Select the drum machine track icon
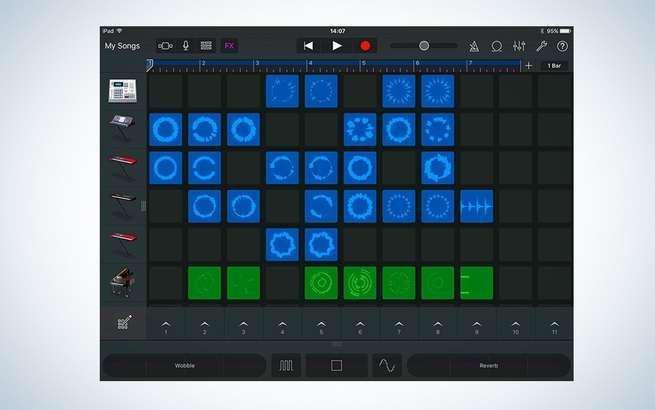Viewport: 655px width, 410px height. (122, 91)
